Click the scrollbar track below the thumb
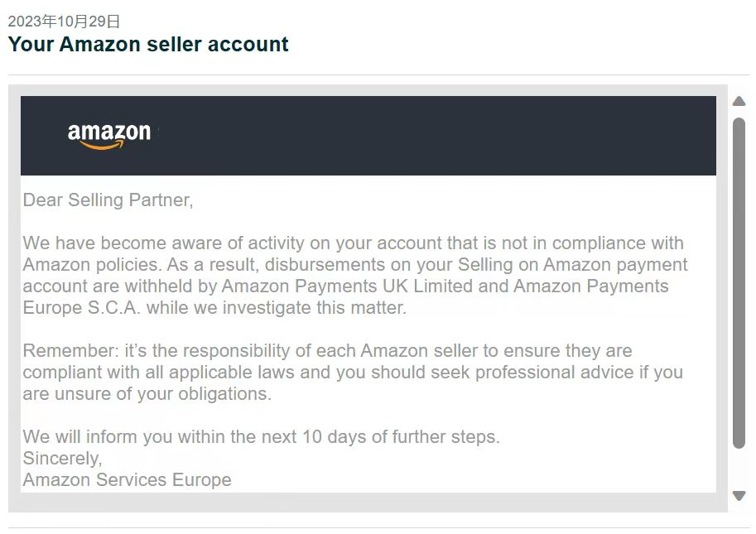Viewport: 756px width, 534px height. point(739,468)
